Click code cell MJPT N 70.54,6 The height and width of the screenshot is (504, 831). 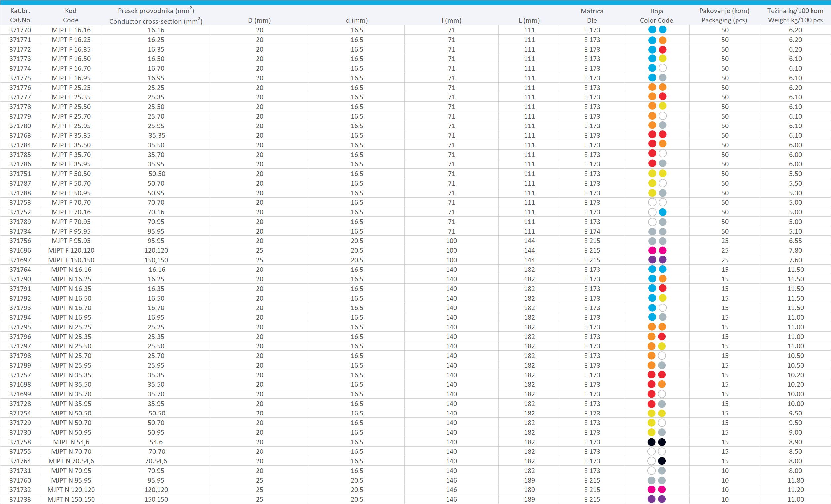pos(71,461)
